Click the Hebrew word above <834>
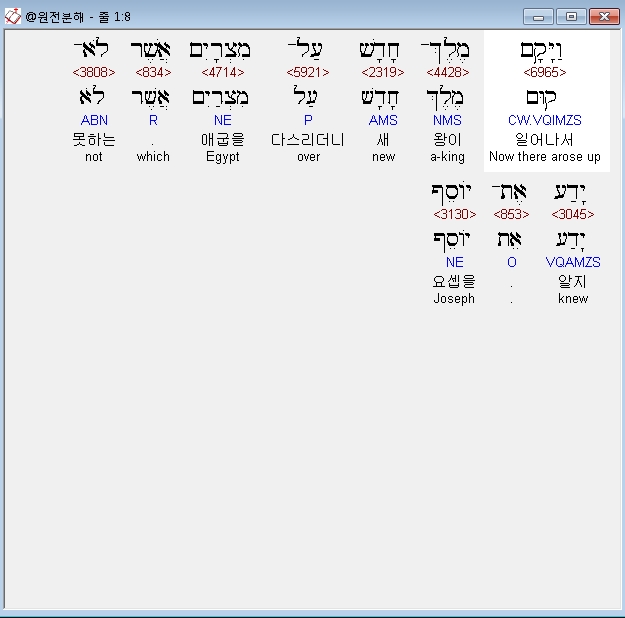625x618 pixels. [x=151, y=51]
